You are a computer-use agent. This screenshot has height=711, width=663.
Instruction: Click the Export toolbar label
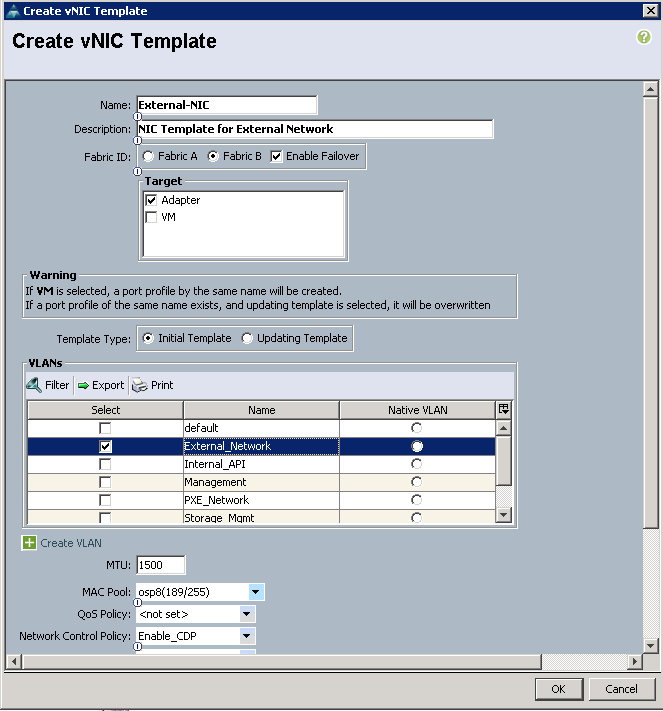coord(108,385)
